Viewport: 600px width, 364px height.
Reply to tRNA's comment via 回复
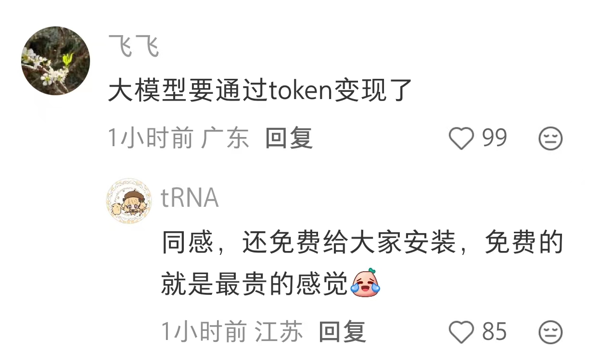[x=343, y=332]
